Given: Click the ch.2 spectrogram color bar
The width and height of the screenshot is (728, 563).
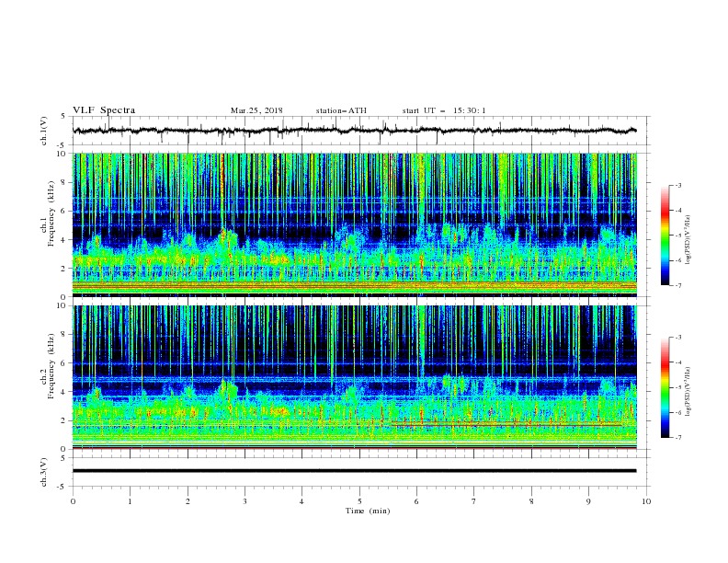Looking at the screenshot, I should (x=665, y=387).
